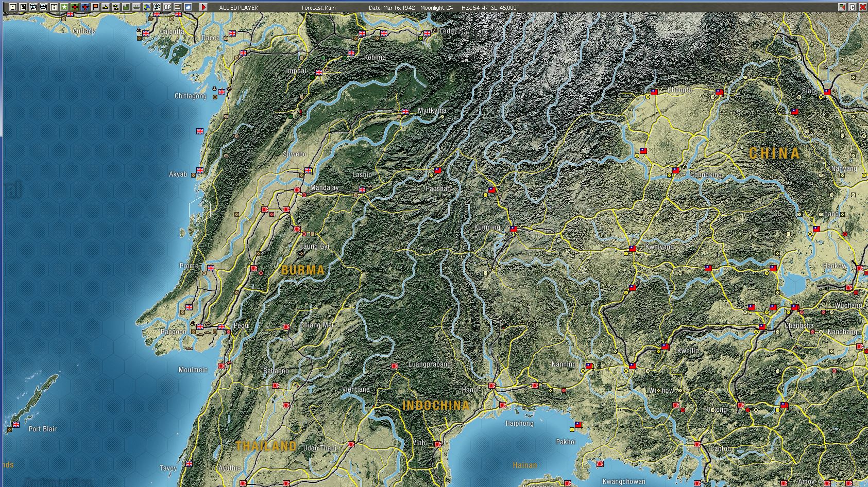
Task: Select the British flag unit at Myitkyina
Action: [x=405, y=112]
